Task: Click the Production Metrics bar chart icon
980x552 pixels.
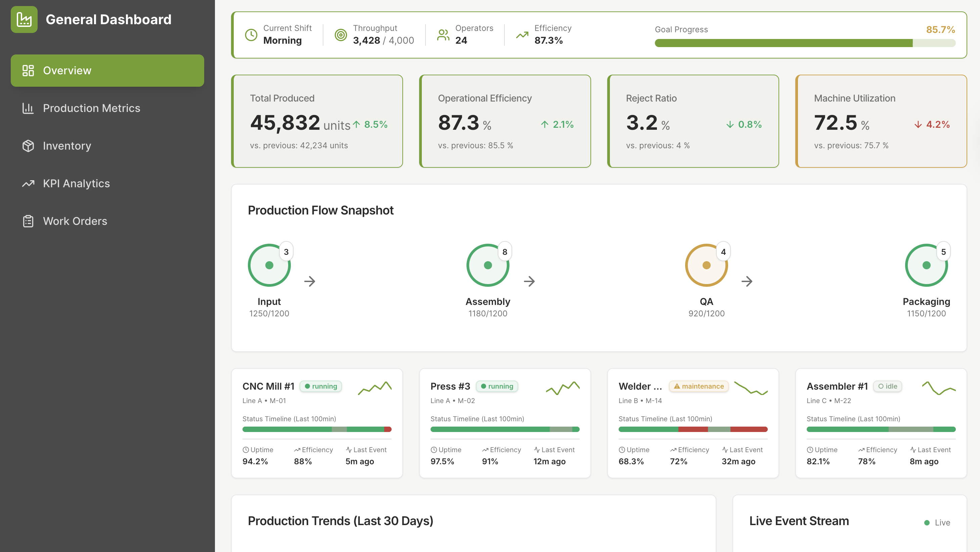Action: tap(28, 108)
